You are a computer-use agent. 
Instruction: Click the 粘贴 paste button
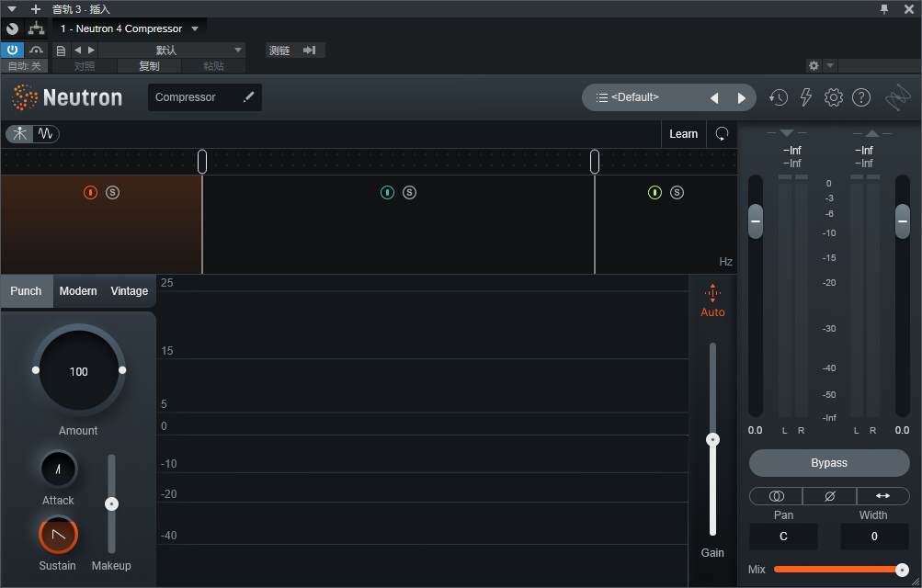[x=213, y=66]
